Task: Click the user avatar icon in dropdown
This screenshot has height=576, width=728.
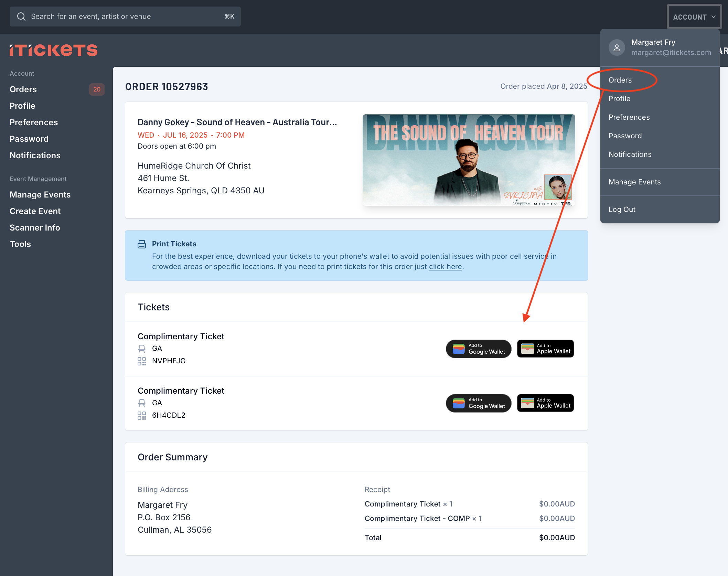Action: click(x=617, y=47)
